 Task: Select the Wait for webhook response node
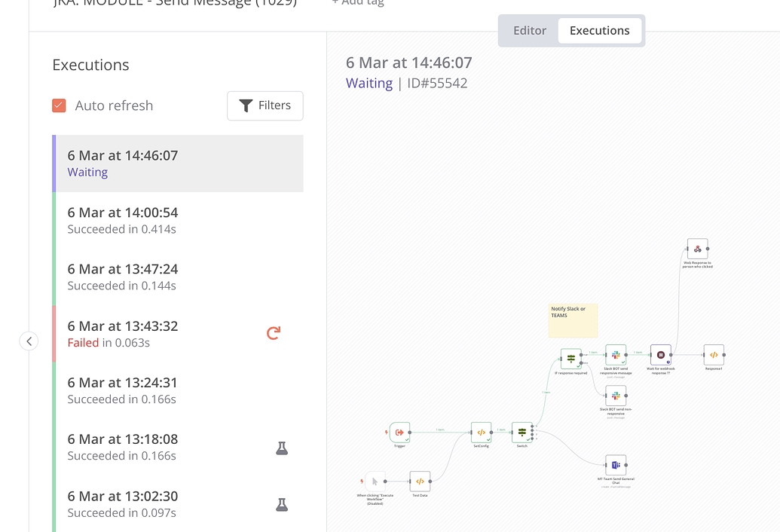[661, 353]
